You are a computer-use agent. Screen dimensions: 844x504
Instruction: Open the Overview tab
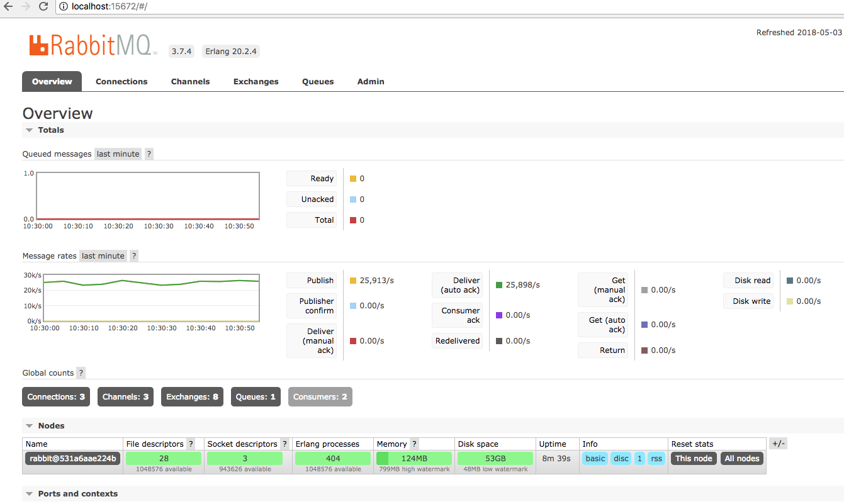point(52,81)
